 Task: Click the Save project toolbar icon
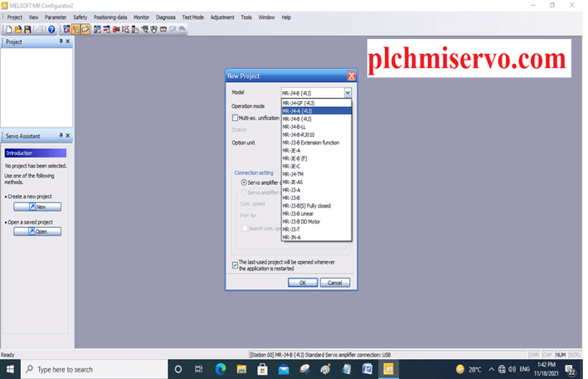(28, 30)
